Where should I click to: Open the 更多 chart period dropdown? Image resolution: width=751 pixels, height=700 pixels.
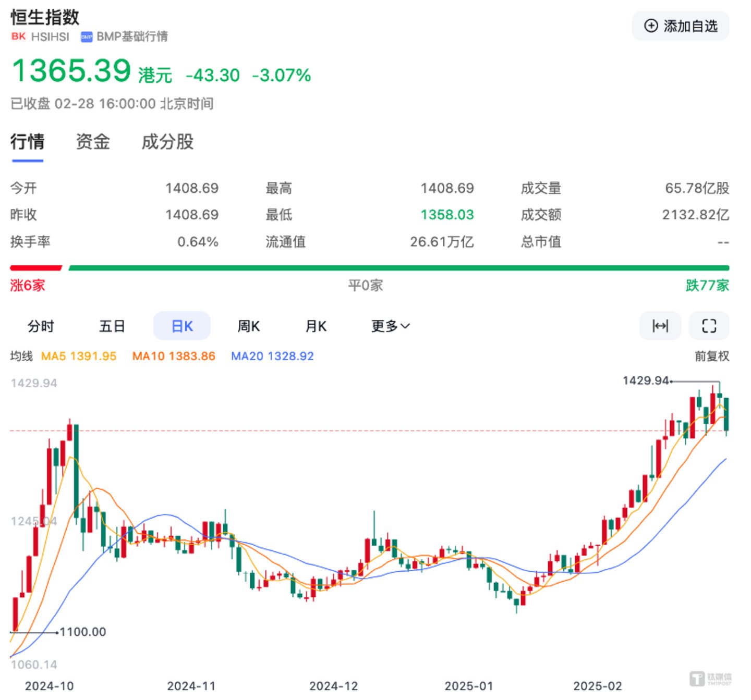tap(390, 326)
